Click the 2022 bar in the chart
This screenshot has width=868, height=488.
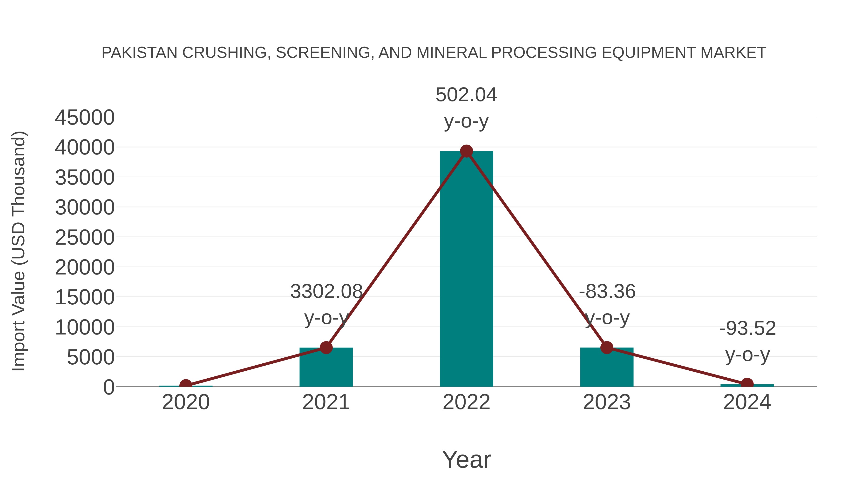coord(466,269)
